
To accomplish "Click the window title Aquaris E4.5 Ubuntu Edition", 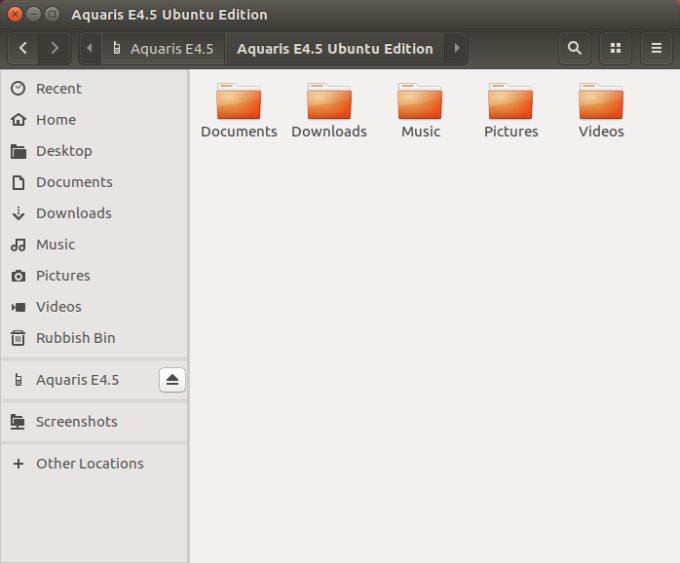I will pos(170,15).
